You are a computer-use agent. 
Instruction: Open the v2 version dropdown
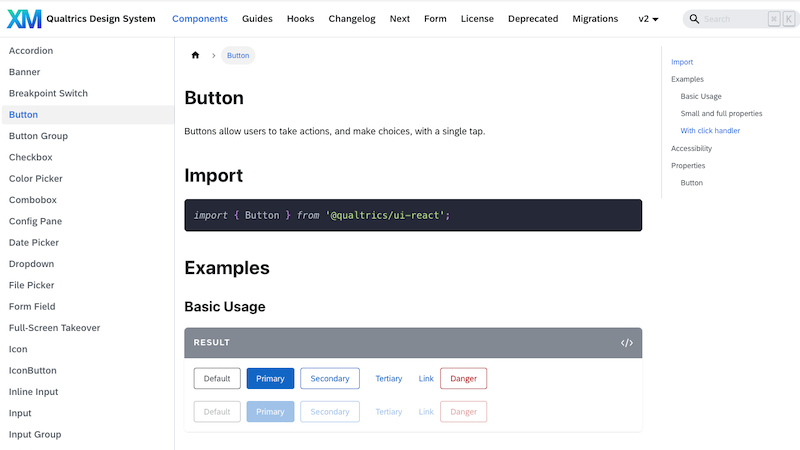648,19
